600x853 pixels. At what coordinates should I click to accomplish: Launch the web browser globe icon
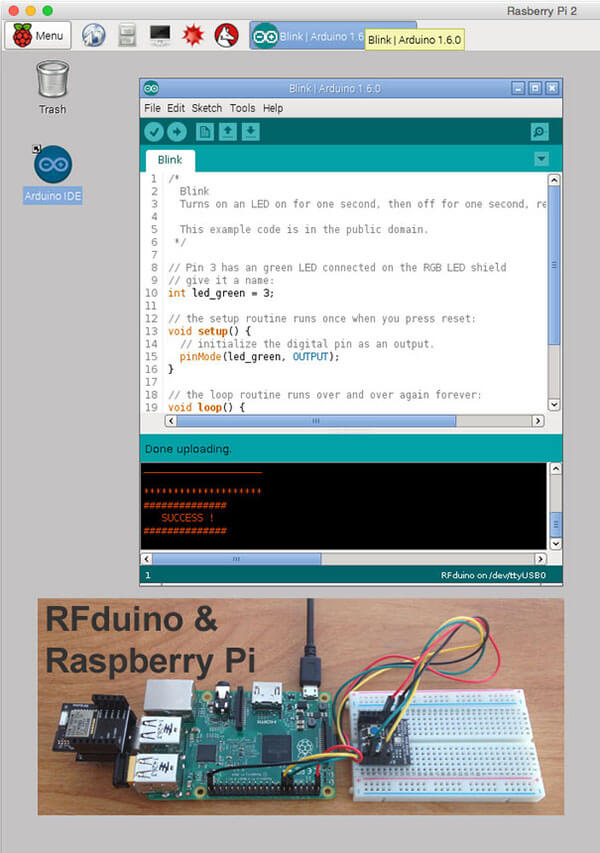94,35
